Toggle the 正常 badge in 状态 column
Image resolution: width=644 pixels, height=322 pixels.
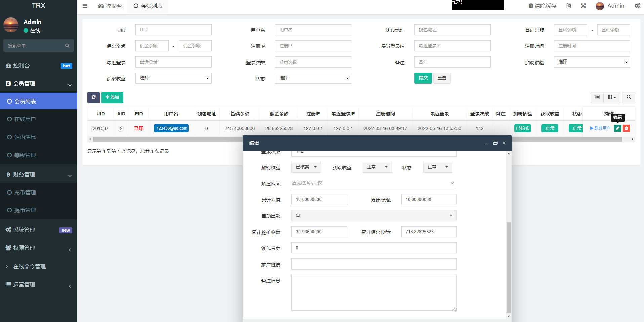click(576, 128)
